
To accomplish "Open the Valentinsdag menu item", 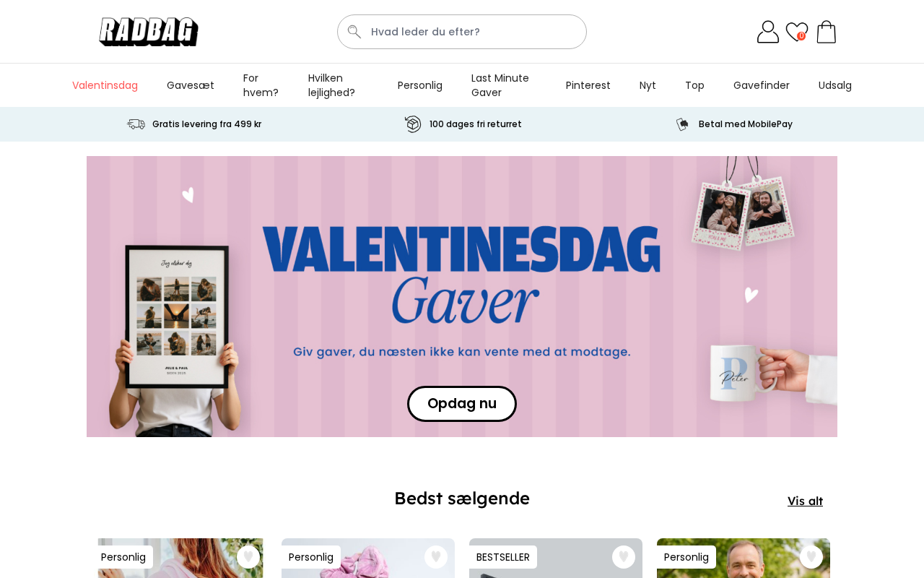I will tap(105, 85).
